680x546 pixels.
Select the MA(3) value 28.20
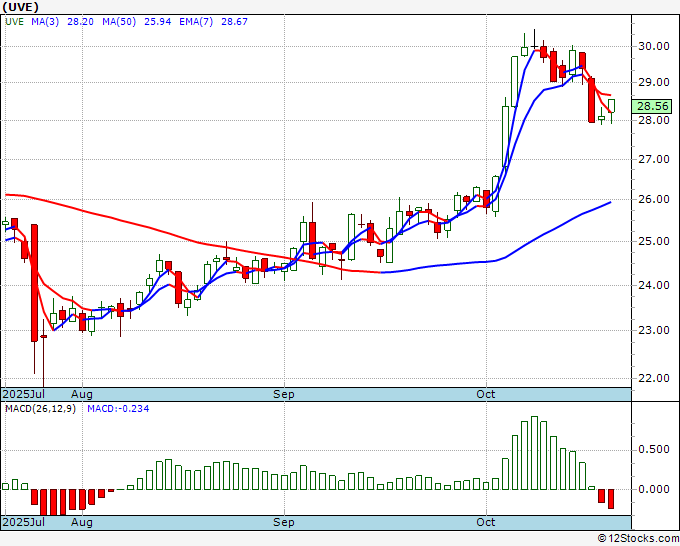point(80,22)
